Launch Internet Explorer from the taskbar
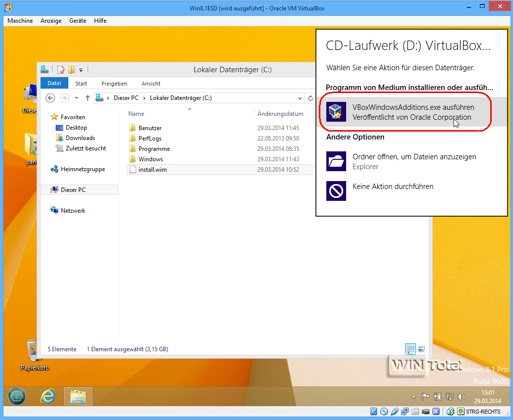This screenshot has height=420, width=513. (48, 396)
